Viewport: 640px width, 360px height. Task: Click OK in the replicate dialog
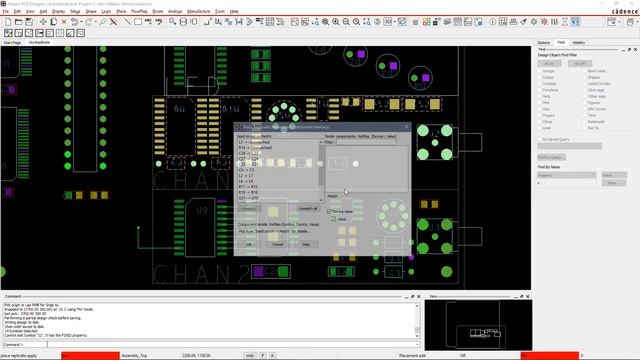click(249, 244)
